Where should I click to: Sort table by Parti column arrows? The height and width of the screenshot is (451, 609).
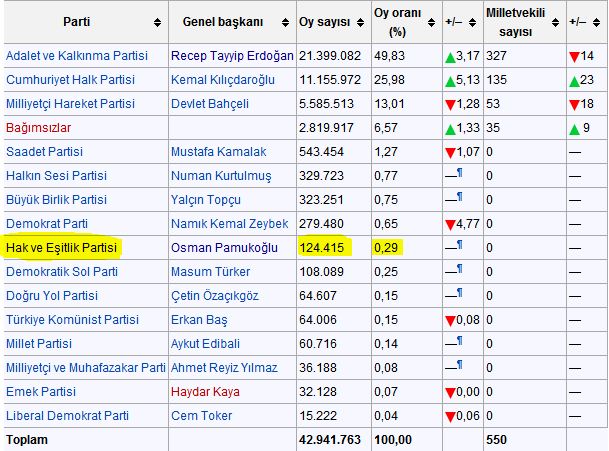[x=157, y=23]
